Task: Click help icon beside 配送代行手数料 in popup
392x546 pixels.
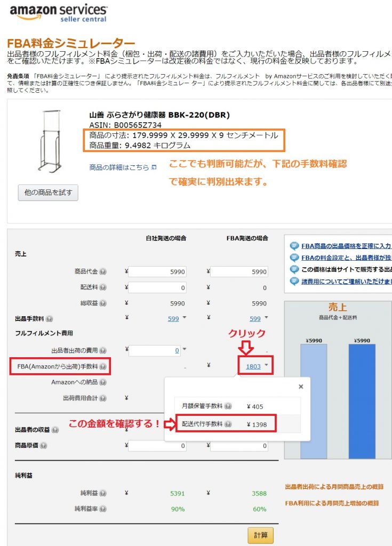Action: click(228, 424)
